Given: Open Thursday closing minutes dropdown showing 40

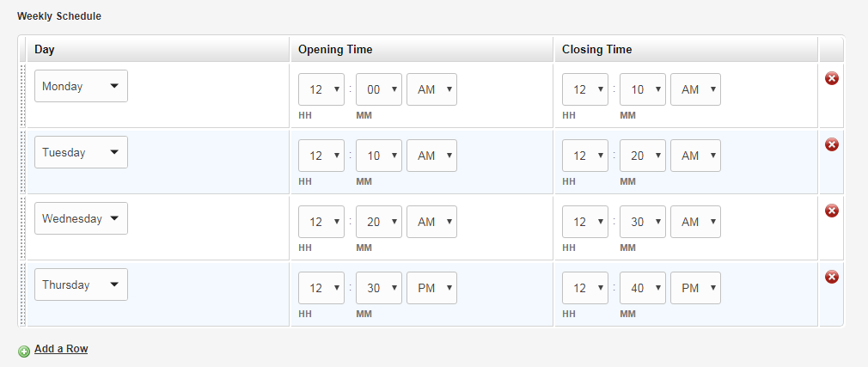Looking at the screenshot, I should click(643, 288).
